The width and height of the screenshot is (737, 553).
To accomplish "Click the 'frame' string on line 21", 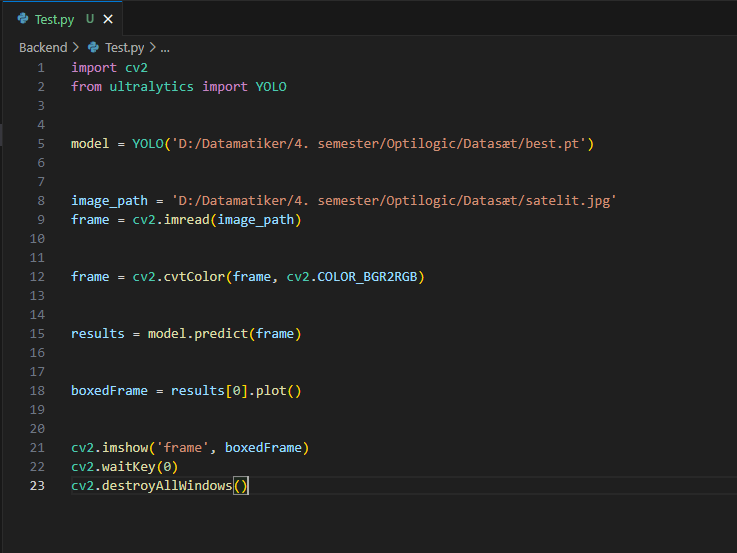I will [182, 448].
